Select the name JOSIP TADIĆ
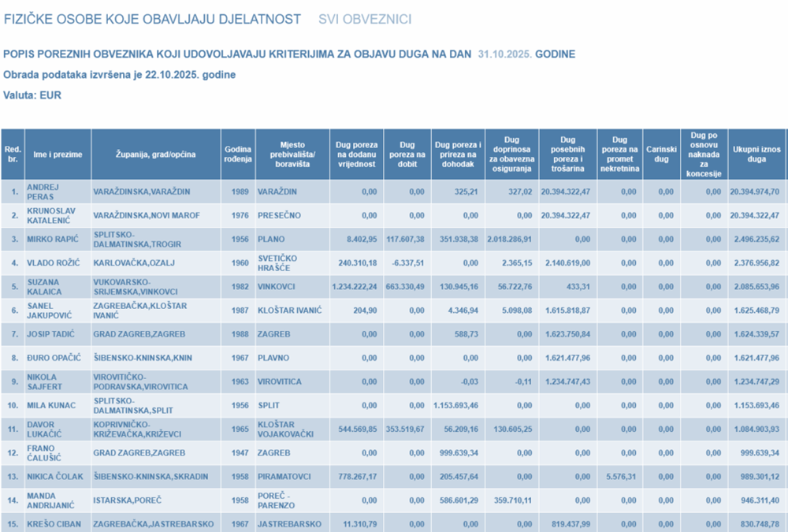Screen dimensions: 788x532 point(53,335)
